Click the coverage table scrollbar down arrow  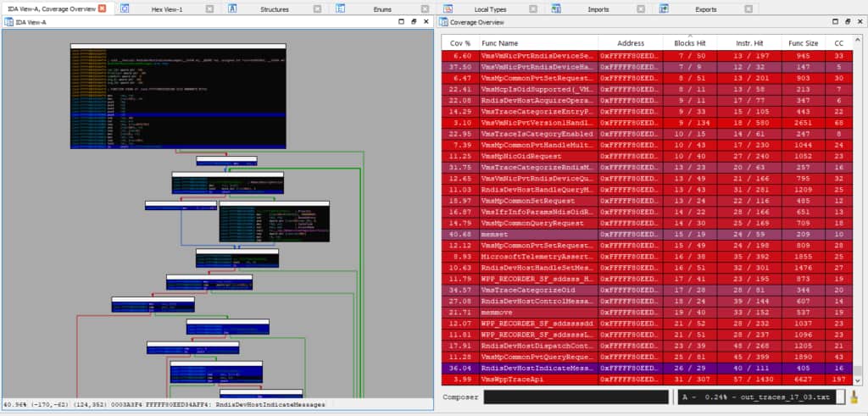pyautogui.click(x=860, y=381)
